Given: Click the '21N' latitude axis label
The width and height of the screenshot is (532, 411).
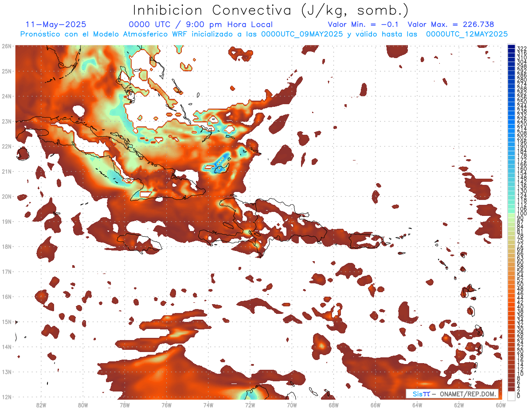Looking at the screenshot, I should pos(6,171).
